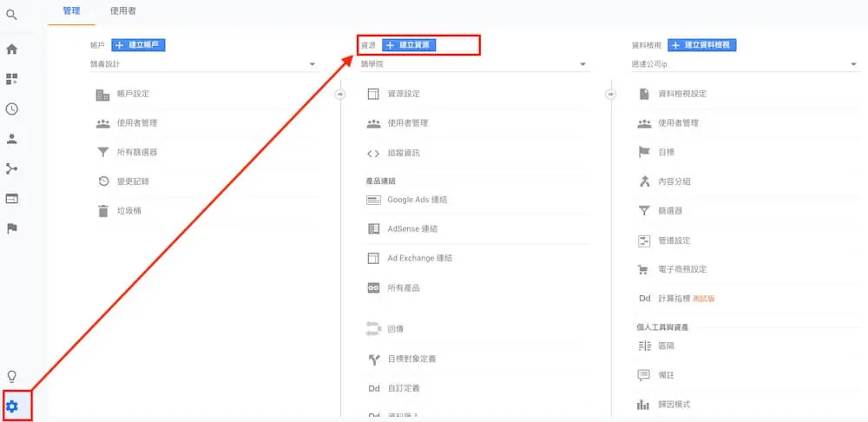Open 歸因模式 attribution bar chart icon
868x422 pixels.
point(644,405)
